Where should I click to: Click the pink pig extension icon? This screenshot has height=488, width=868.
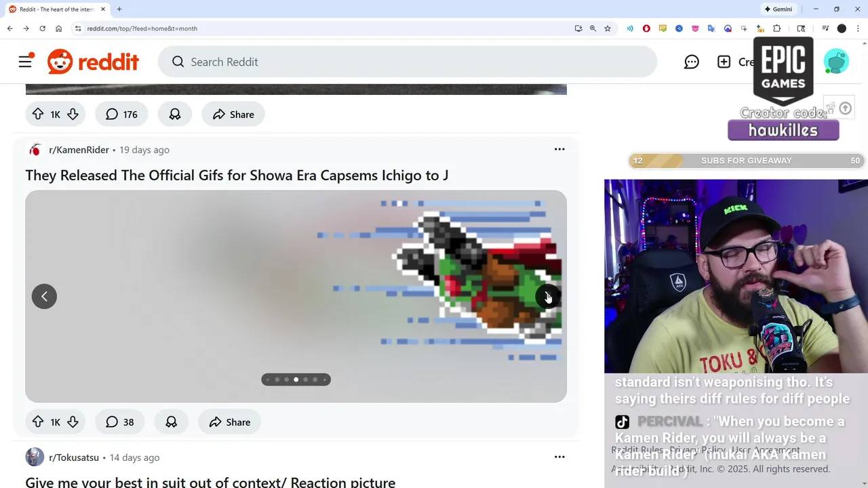(x=695, y=28)
